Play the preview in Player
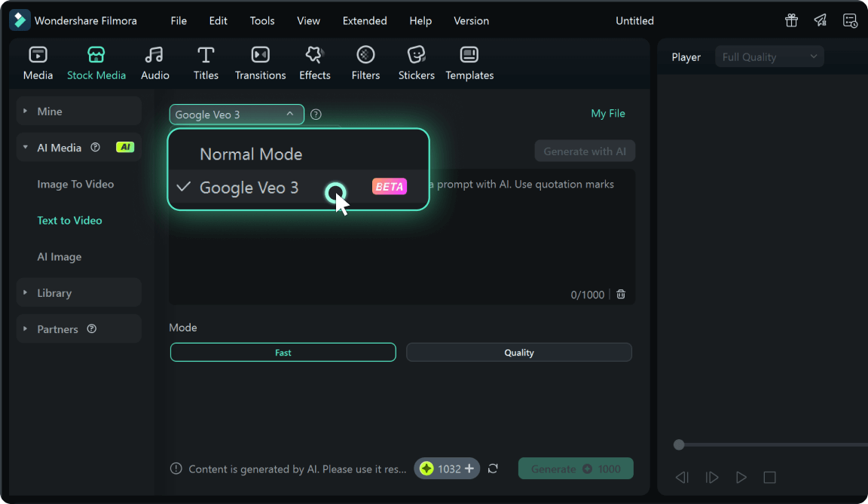Image resolution: width=868 pixels, height=504 pixels. 741,477
